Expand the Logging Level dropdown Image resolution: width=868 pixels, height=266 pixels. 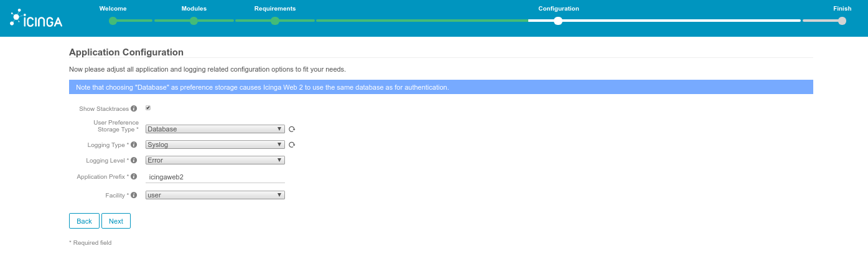coord(215,160)
